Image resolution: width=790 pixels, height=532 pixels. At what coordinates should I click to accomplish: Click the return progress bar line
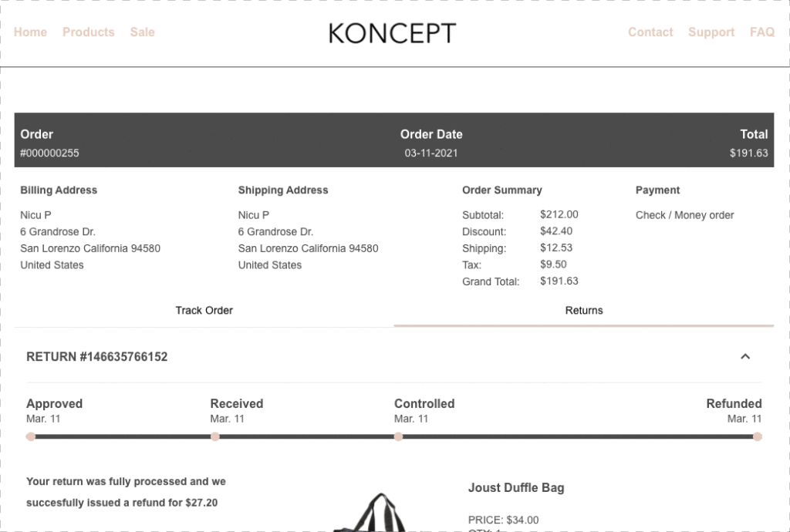(309, 436)
